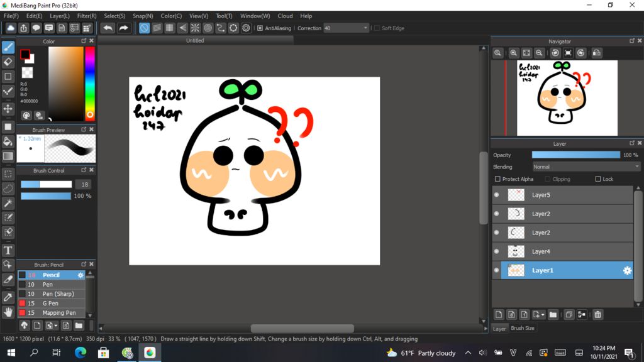Image resolution: width=644 pixels, height=362 pixels.
Task: Open the Filter menu
Action: click(x=87, y=16)
